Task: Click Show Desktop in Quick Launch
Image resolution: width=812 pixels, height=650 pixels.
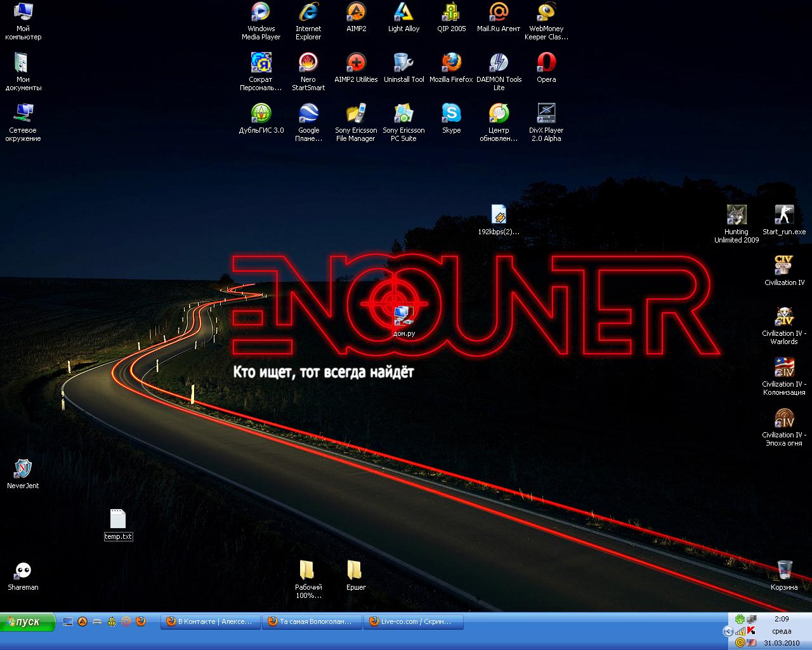Action: click(x=68, y=622)
